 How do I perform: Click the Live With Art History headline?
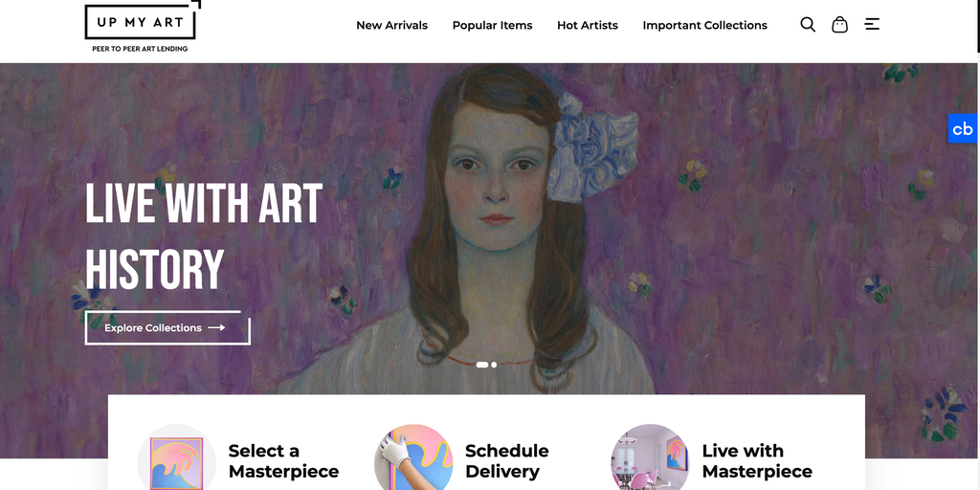pos(203,235)
